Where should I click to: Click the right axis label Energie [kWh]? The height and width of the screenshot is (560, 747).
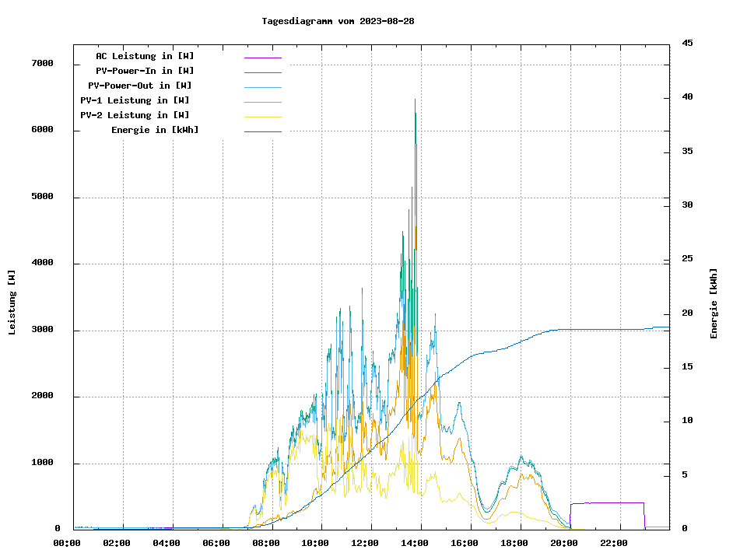coord(714,303)
